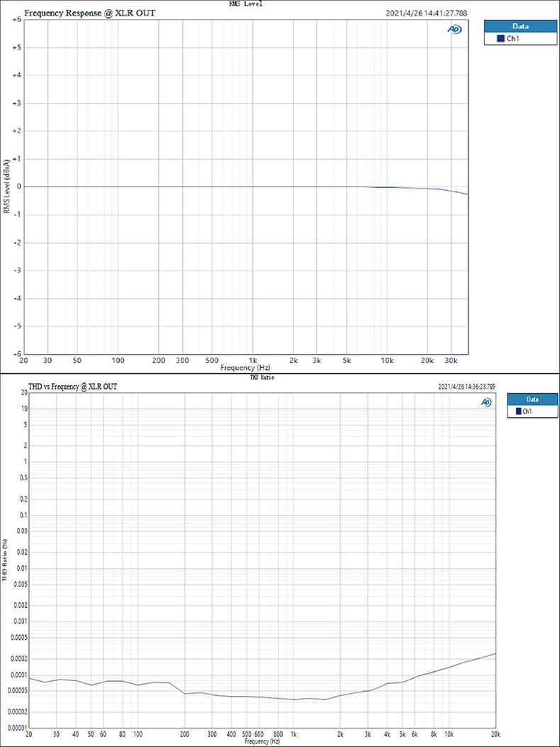This screenshot has width=560, height=747.
Task: Click the timestamp 2021/4/26 14:36:23.789
Action: click(x=466, y=387)
